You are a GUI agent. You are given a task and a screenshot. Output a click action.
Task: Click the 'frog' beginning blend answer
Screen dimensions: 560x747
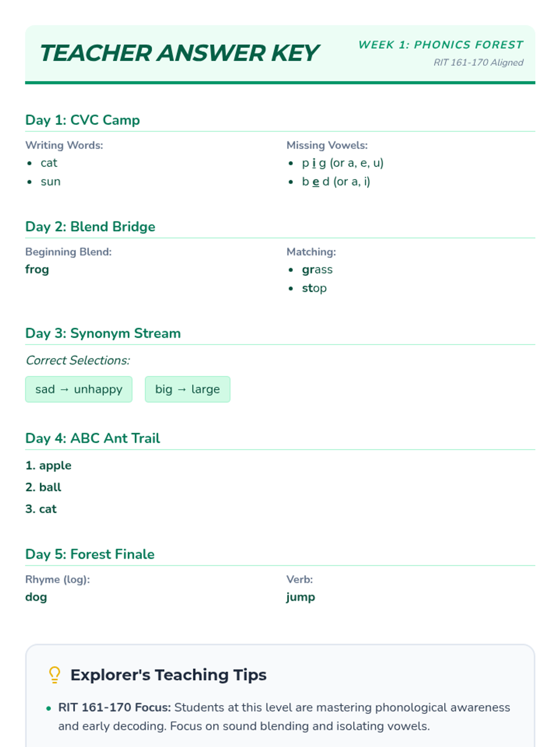tap(37, 270)
